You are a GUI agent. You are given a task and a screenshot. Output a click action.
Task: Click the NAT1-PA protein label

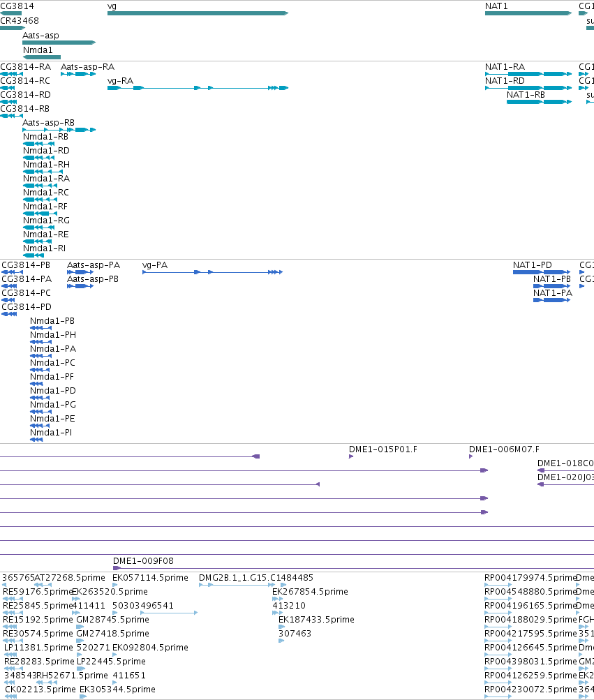pos(552,293)
